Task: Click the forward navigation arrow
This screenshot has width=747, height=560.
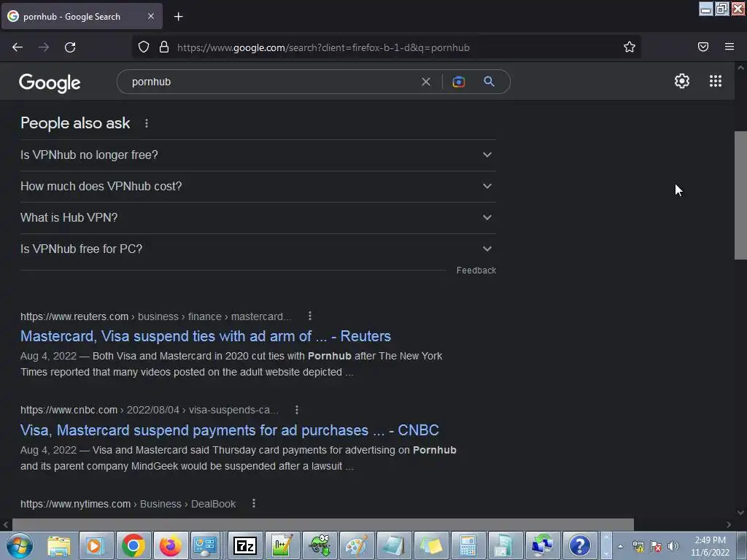Action: [x=44, y=47]
